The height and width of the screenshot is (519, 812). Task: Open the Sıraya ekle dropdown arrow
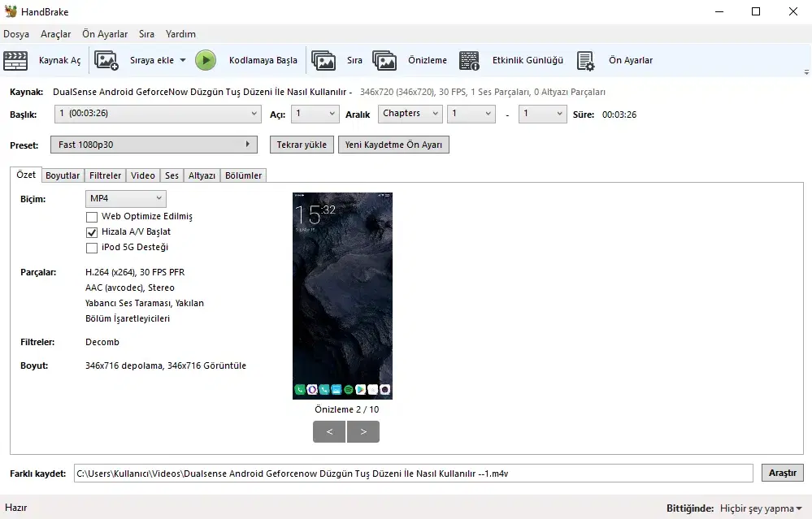[183, 61]
